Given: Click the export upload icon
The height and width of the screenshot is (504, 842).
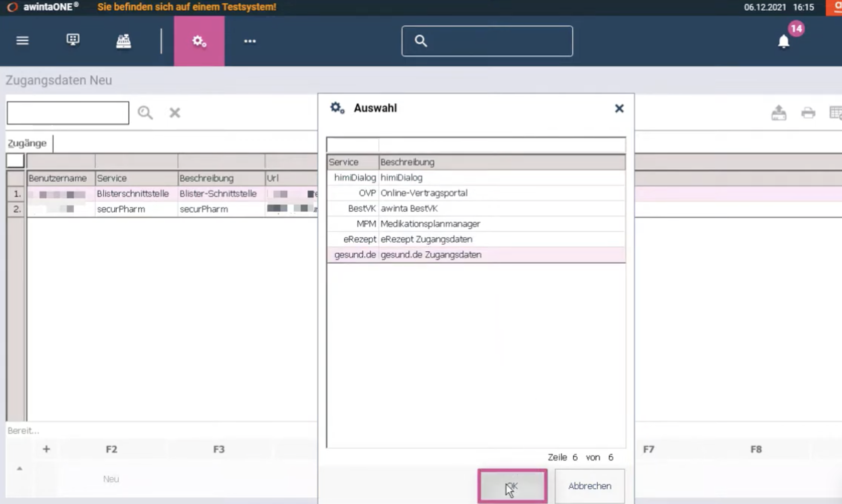Looking at the screenshot, I should pos(779,113).
